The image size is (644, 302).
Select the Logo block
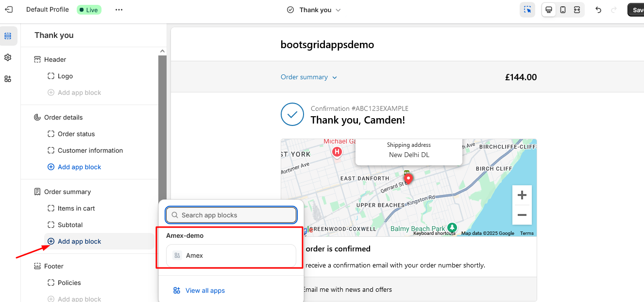65,76
